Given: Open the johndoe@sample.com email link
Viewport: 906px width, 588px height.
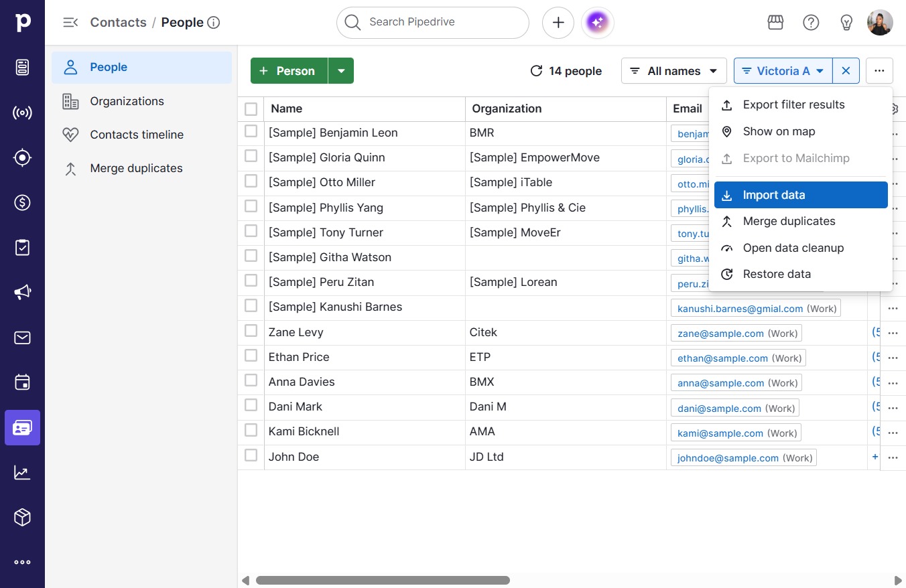Looking at the screenshot, I should point(728,458).
